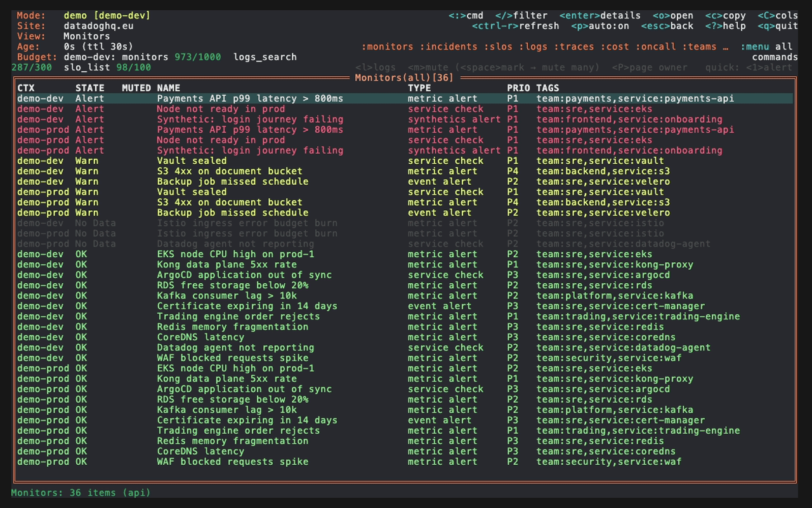Sort by the TAGS column header
This screenshot has height=508, width=812.
pos(547,88)
